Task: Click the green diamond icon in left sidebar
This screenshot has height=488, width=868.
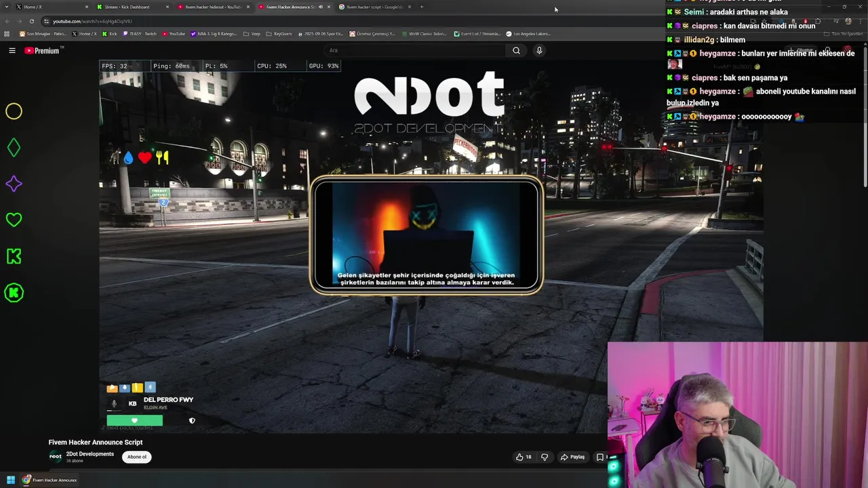Action: click(14, 147)
